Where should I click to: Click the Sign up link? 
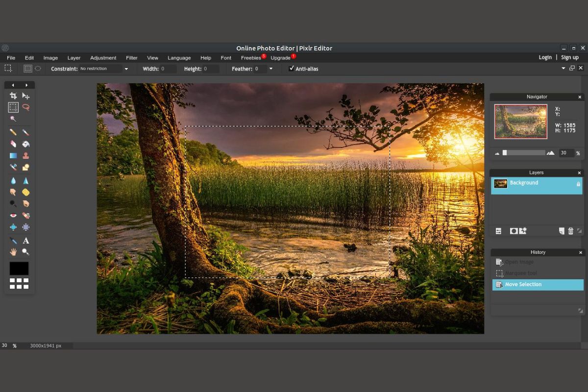point(569,57)
